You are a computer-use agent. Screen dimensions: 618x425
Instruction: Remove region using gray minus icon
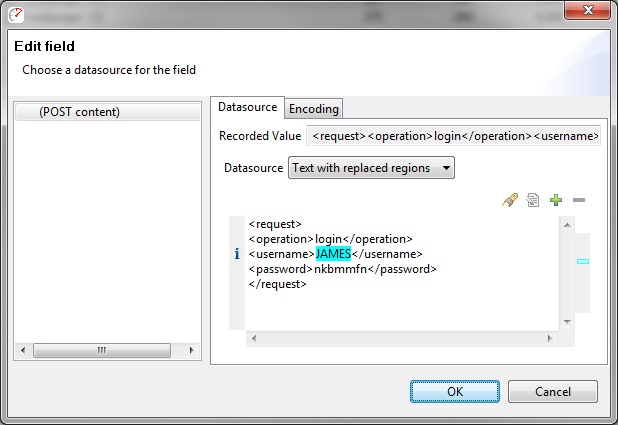click(x=579, y=200)
